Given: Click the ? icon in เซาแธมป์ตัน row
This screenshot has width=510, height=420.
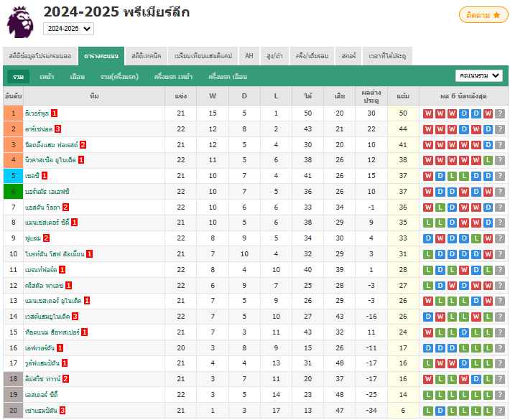Looking at the screenshot, I should (x=500, y=411).
